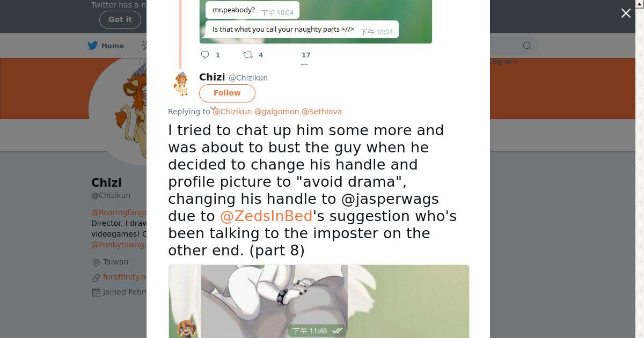Open the @galgomon reply mention

(276, 112)
